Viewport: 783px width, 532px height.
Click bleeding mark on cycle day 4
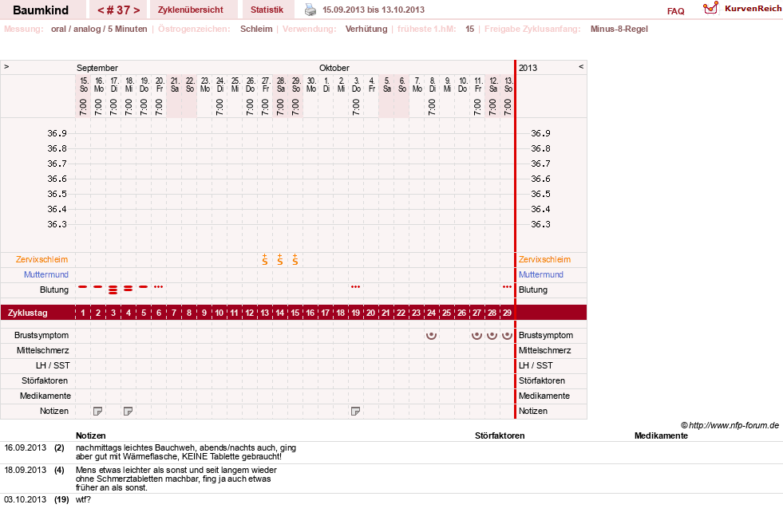pos(129,288)
